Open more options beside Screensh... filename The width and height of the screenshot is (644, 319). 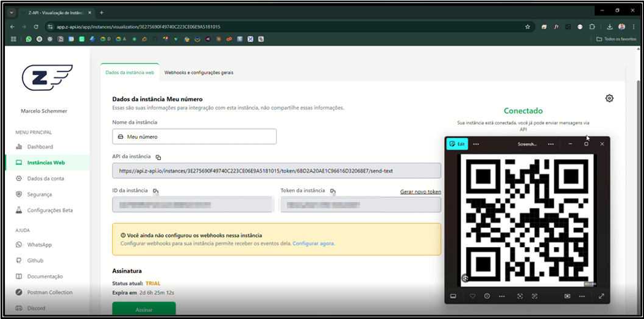tap(551, 144)
